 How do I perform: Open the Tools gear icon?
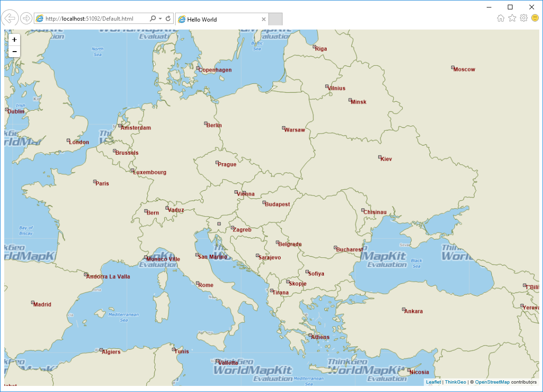(x=524, y=18)
